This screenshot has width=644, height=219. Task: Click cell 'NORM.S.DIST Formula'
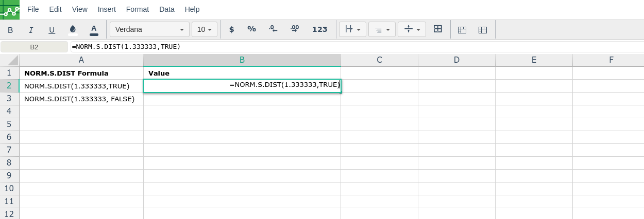click(81, 73)
